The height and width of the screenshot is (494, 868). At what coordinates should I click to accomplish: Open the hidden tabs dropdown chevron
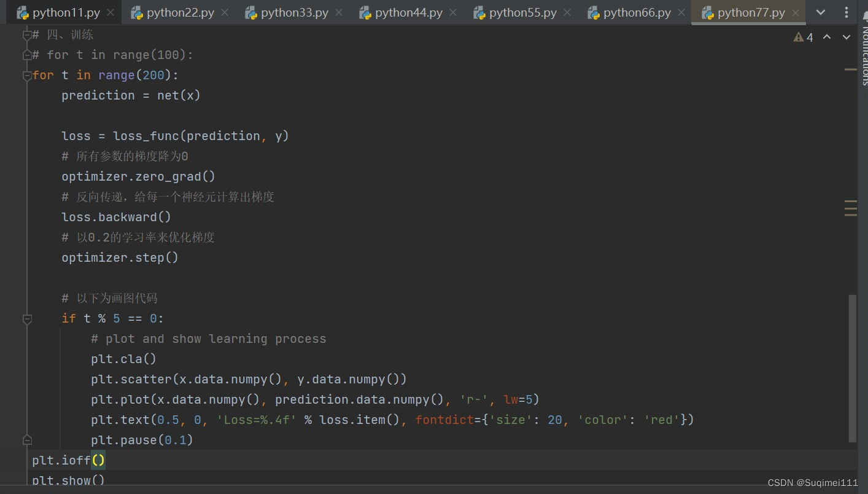click(x=821, y=12)
